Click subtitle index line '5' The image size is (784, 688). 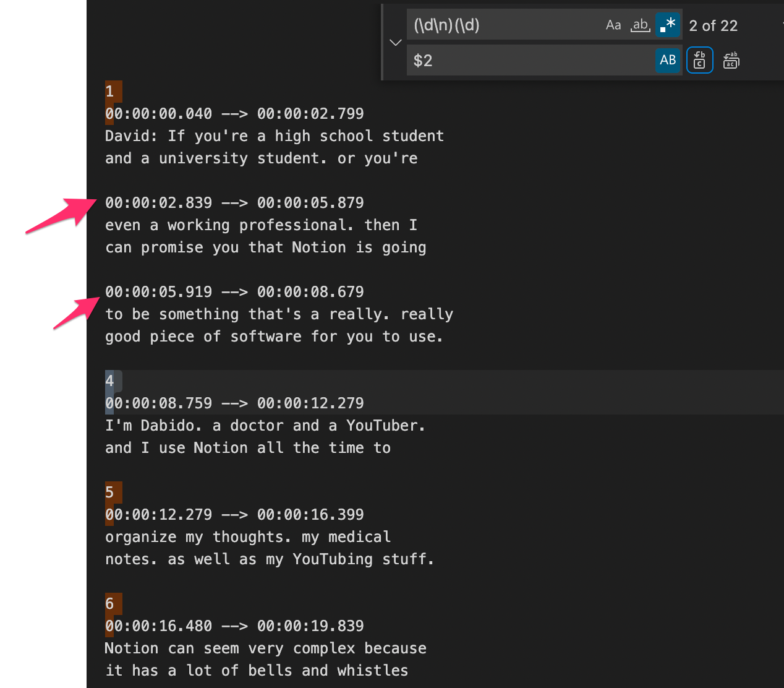coord(109,492)
